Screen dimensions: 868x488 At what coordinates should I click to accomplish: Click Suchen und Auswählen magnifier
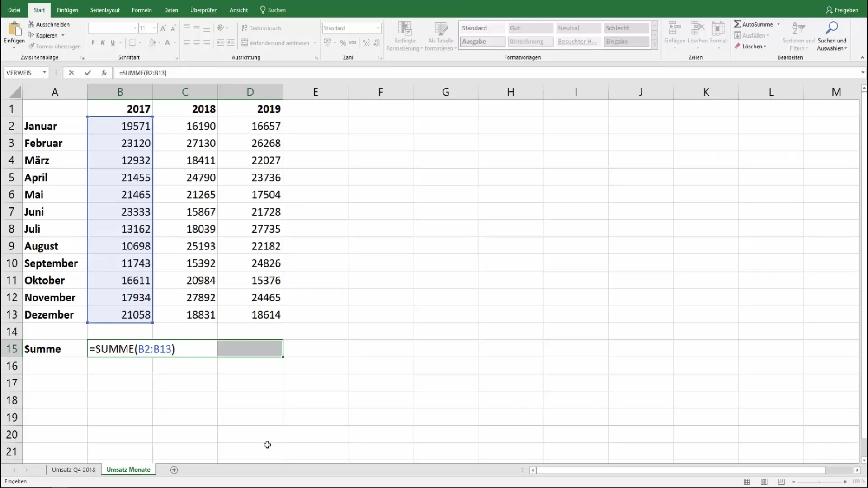pyautogui.click(x=831, y=28)
